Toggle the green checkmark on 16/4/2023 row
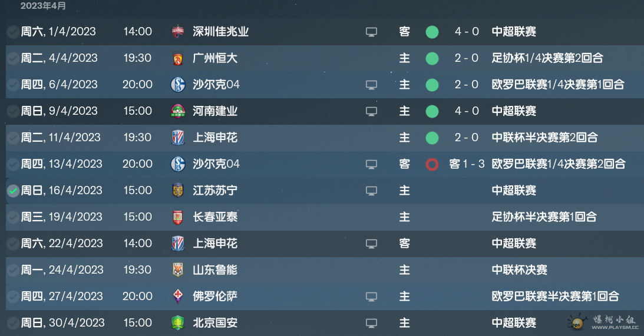The height and width of the screenshot is (336, 644). [x=13, y=191]
